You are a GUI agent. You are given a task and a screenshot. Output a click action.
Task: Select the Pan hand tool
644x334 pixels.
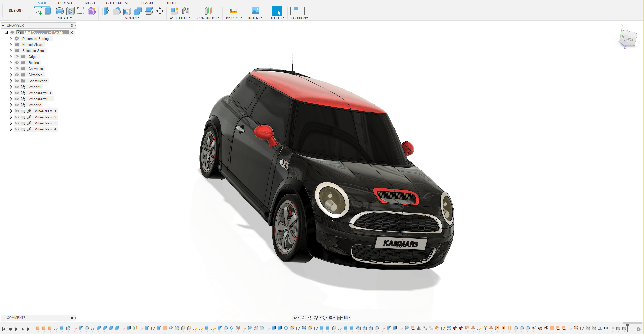click(x=309, y=318)
